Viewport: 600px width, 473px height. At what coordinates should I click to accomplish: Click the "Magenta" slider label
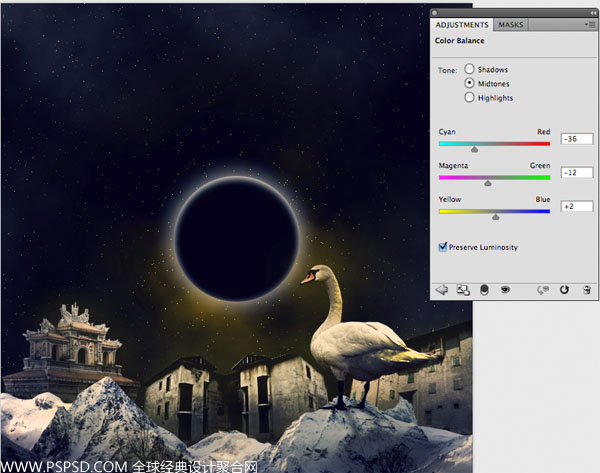click(453, 166)
